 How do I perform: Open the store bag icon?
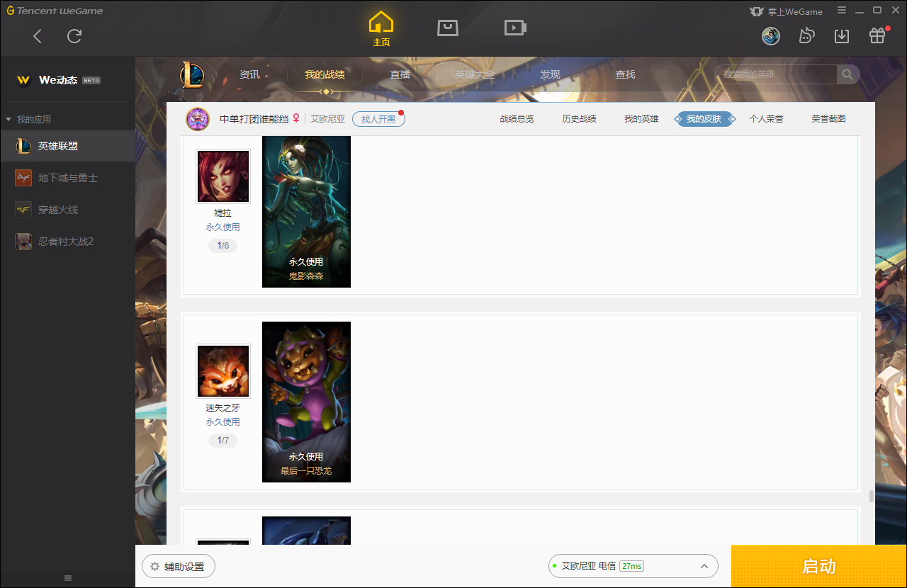pyautogui.click(x=447, y=28)
